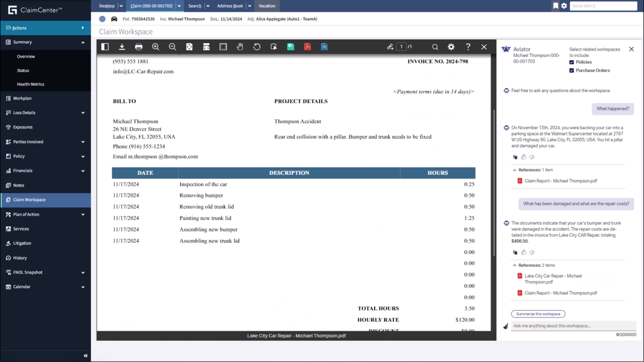Select the hand pan tool
The width and height of the screenshot is (644, 362).
tap(240, 47)
